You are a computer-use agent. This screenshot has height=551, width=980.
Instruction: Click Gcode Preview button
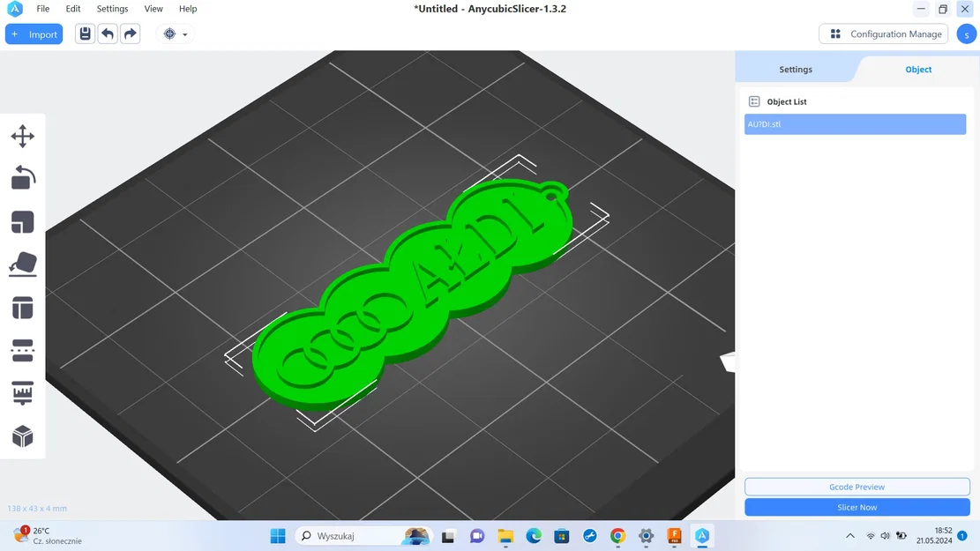(x=857, y=487)
